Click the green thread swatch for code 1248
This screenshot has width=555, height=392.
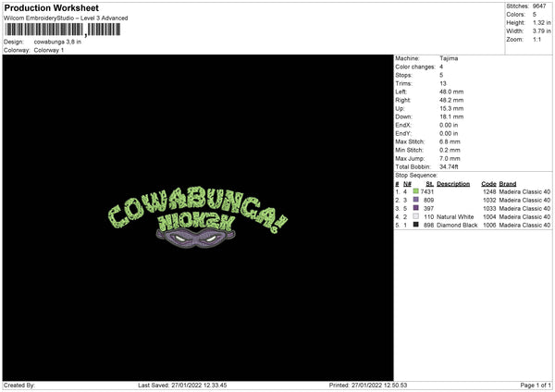(415, 191)
